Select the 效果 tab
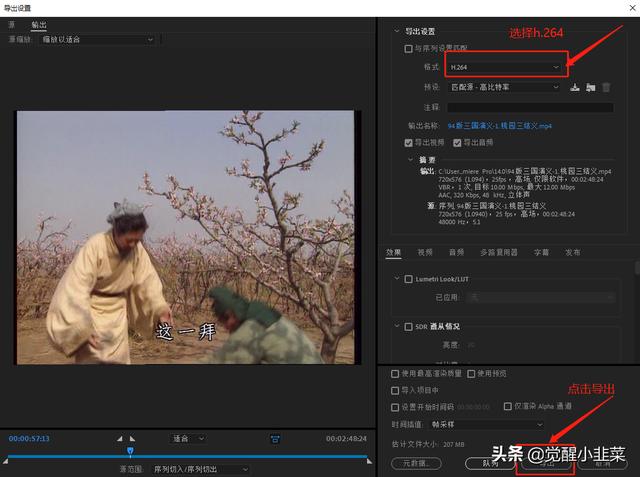This screenshot has height=477, width=640. pyautogui.click(x=393, y=253)
